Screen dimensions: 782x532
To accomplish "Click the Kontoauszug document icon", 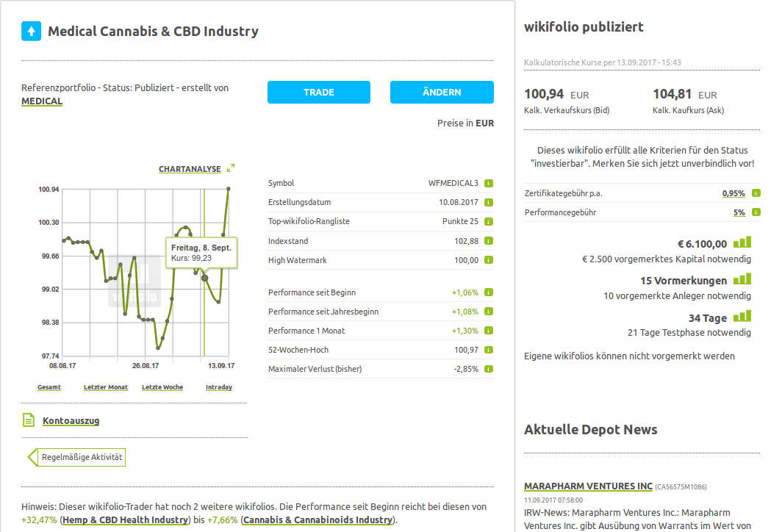I will tap(29, 420).
